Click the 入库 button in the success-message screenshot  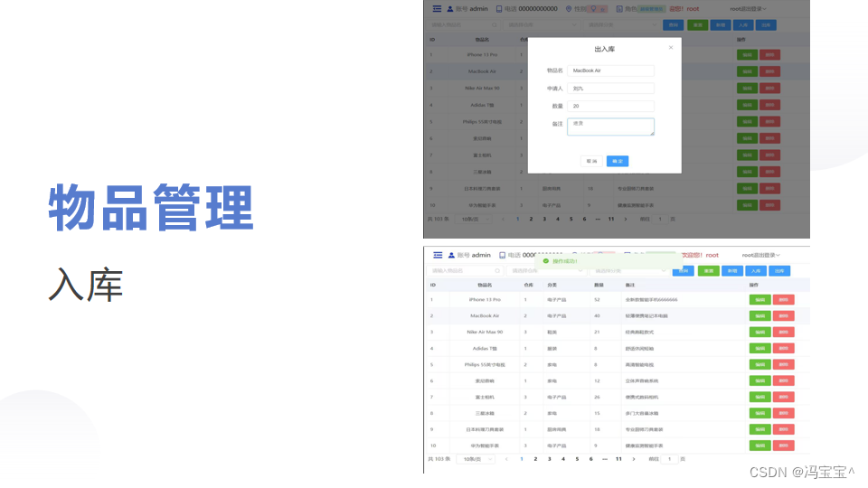click(x=756, y=270)
